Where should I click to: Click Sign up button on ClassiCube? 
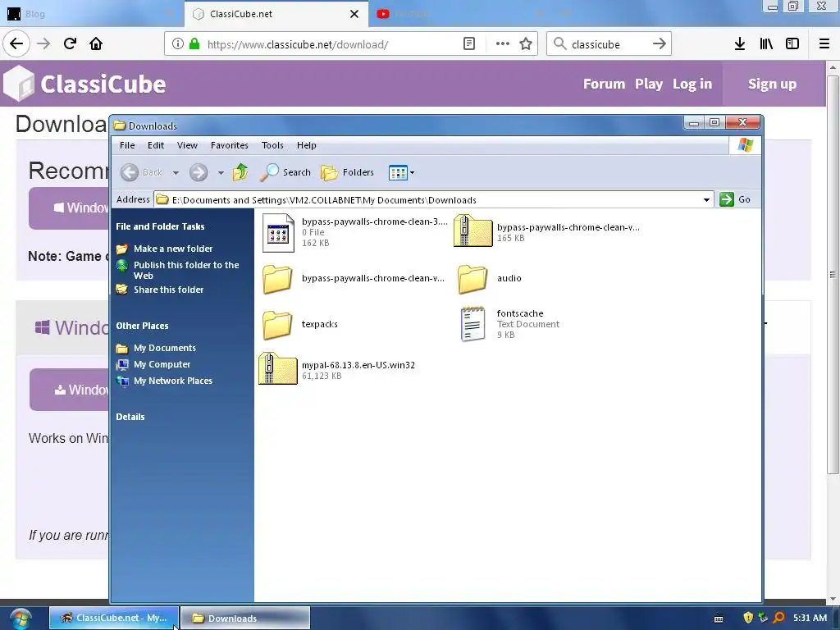[x=772, y=84]
